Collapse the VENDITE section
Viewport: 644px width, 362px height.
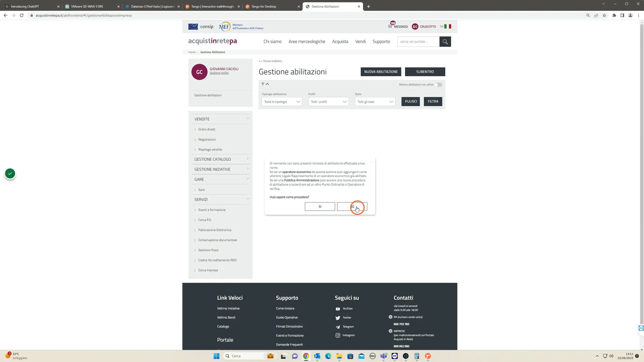coord(220,119)
